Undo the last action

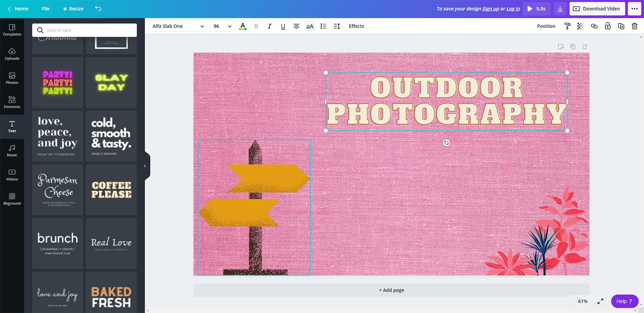pyautogui.click(x=98, y=8)
